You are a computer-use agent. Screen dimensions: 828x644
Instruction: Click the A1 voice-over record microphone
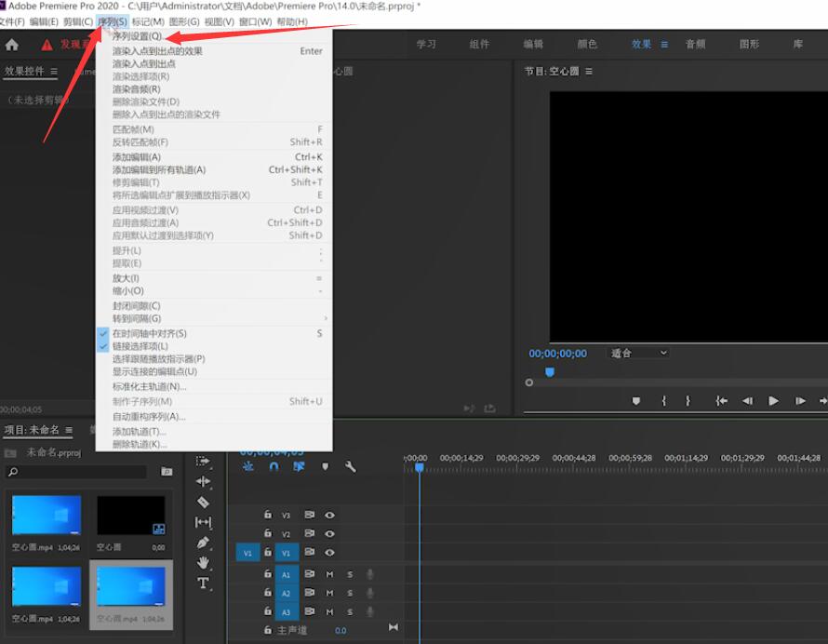pyautogui.click(x=370, y=574)
